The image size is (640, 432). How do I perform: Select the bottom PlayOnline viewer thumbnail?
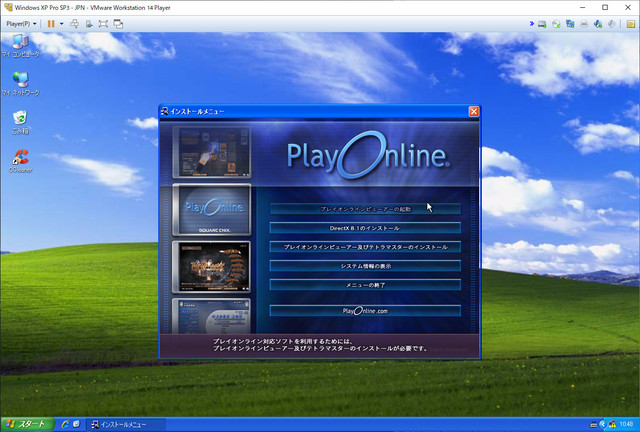click(x=212, y=316)
